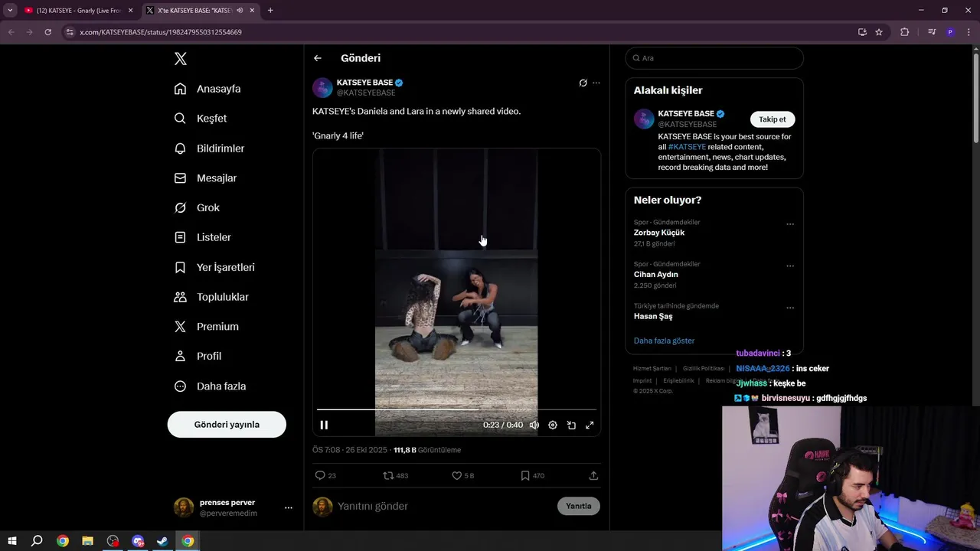Click the reply comment icon
Image resolution: width=980 pixels, height=551 pixels.
pos(320,475)
